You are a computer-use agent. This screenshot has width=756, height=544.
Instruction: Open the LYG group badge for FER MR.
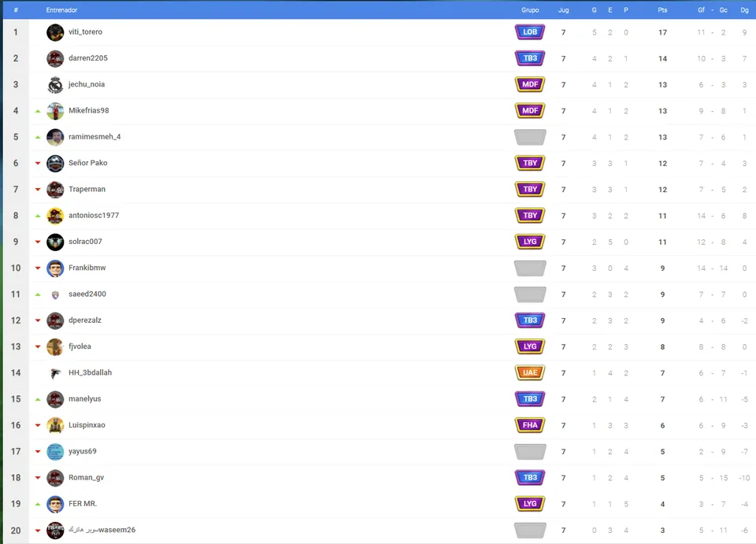tap(530, 504)
